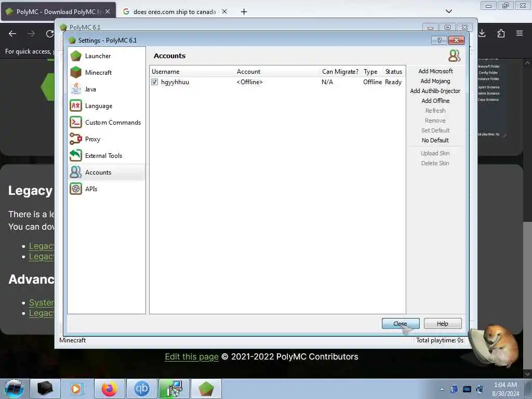Reload the browser page
532x399 pixels.
click(50, 34)
